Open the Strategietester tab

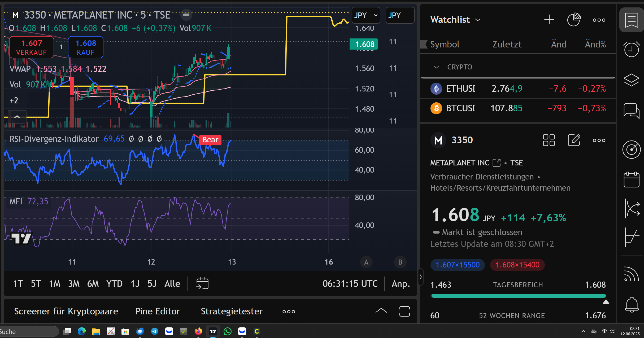pos(232,311)
